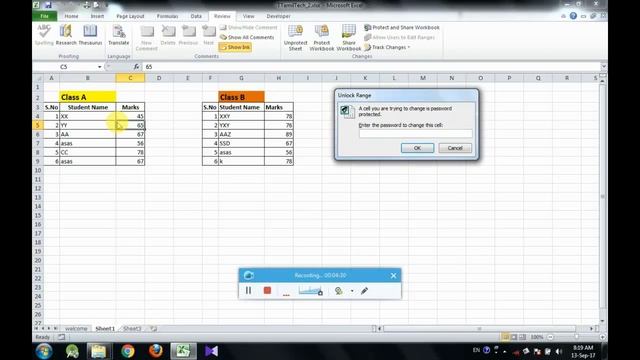Open the Formulas tab
The width and height of the screenshot is (640, 360).
[x=167, y=16]
